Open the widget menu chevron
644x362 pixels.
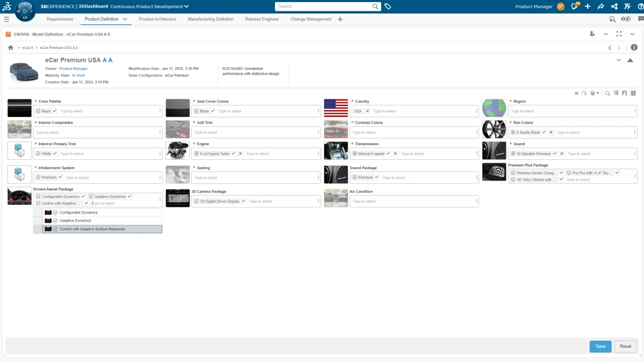point(633,34)
